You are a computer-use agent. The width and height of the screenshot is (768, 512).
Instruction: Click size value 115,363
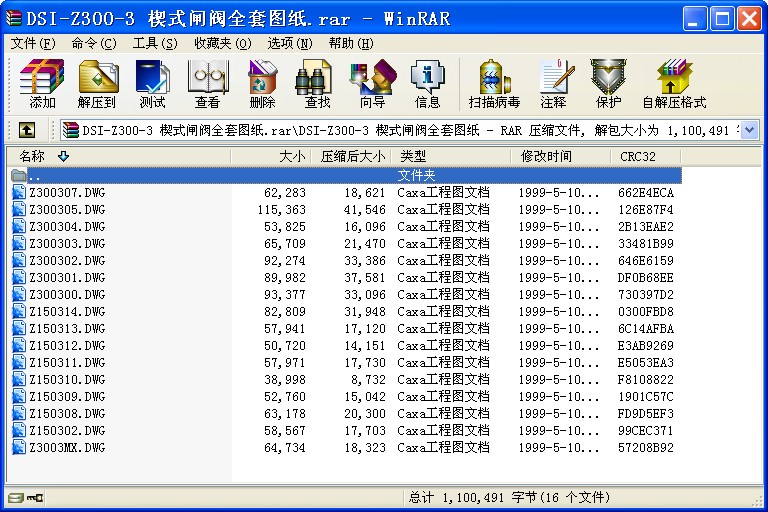click(x=282, y=210)
